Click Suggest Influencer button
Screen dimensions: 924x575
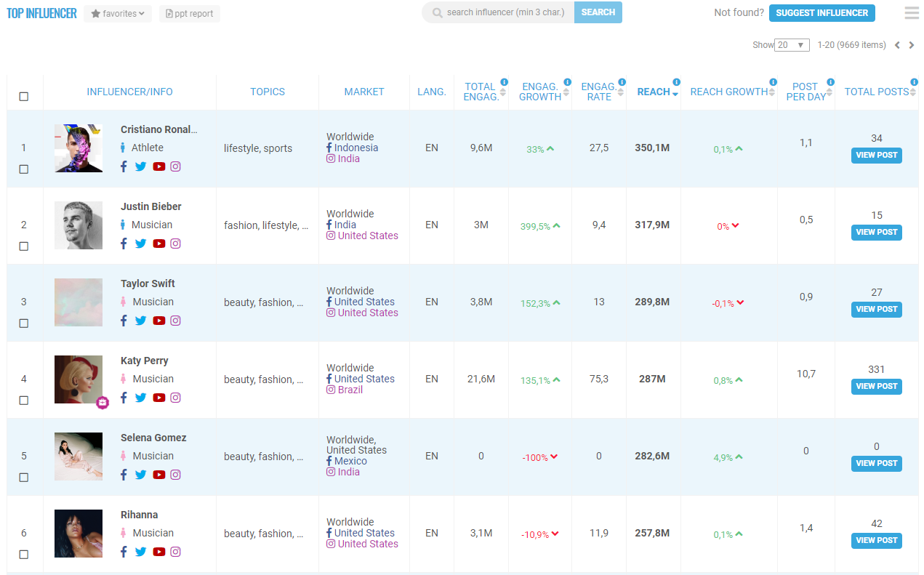[822, 13]
